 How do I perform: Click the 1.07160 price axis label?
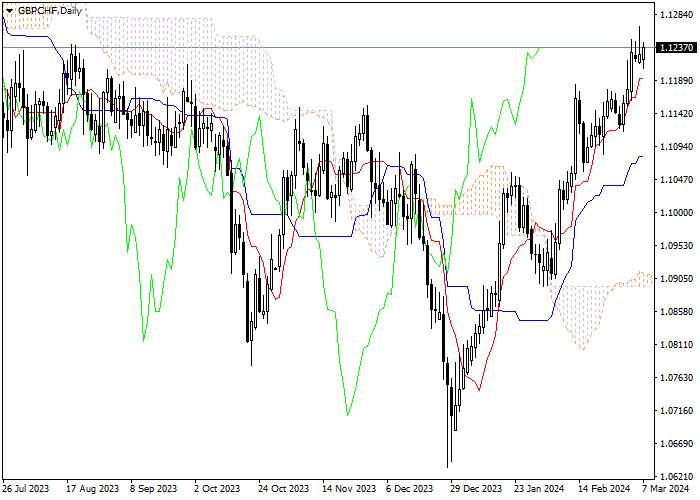click(677, 411)
